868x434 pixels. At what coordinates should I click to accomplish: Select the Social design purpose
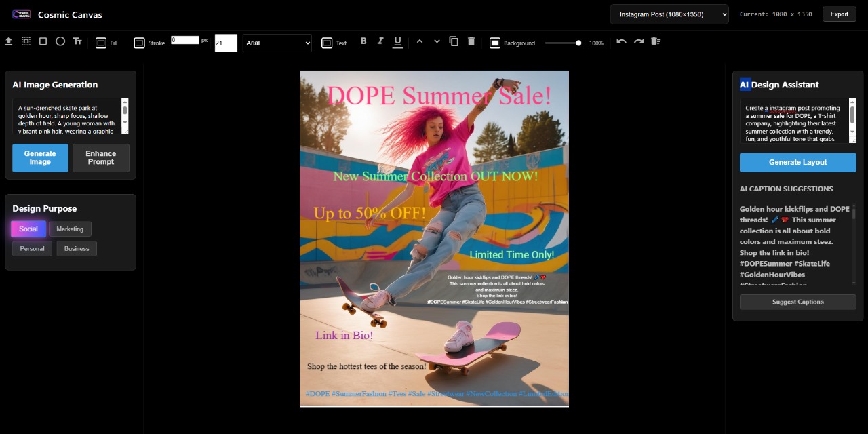pos(28,229)
